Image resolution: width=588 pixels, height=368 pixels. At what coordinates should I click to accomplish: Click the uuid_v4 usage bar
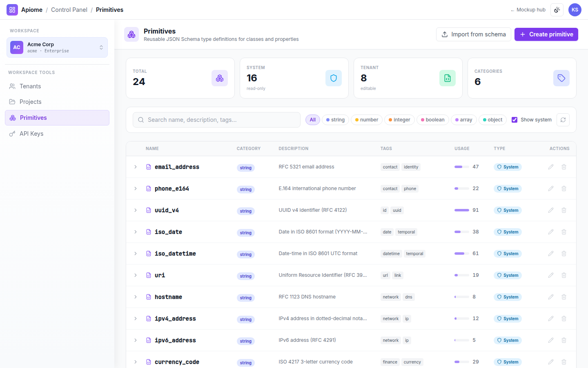(462, 210)
